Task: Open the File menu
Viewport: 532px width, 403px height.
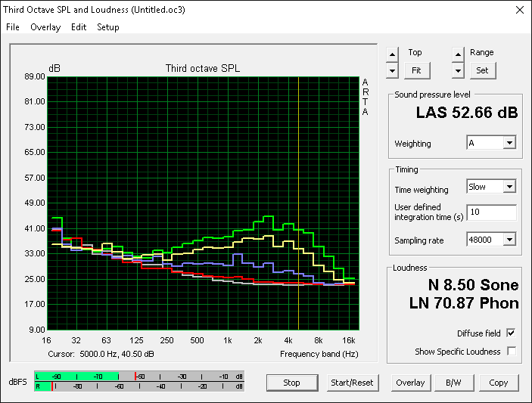Action: tap(13, 27)
